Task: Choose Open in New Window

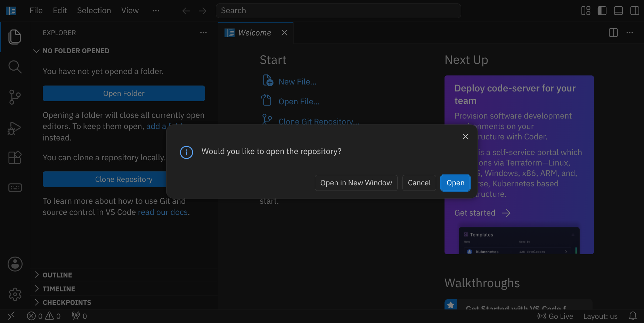Action: [x=356, y=183]
